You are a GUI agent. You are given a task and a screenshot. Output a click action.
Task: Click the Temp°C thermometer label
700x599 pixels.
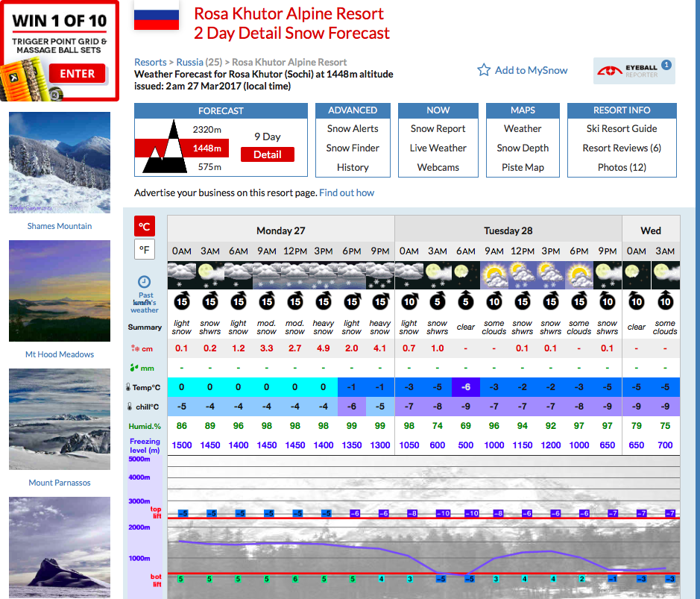pyautogui.click(x=143, y=387)
